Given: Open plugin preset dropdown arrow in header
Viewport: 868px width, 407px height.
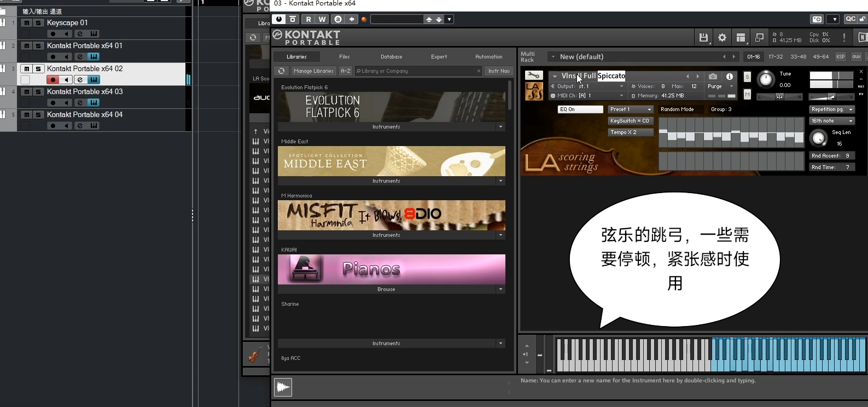Looking at the screenshot, I should 449,19.
